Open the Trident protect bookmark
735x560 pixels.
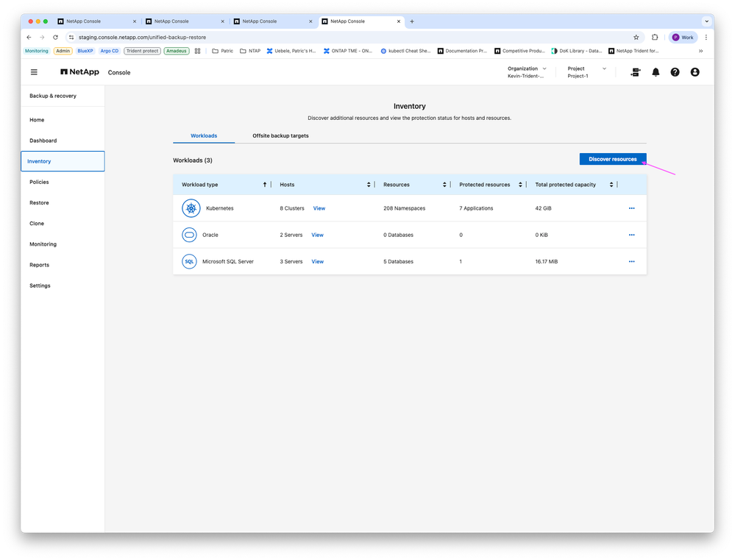coord(142,51)
